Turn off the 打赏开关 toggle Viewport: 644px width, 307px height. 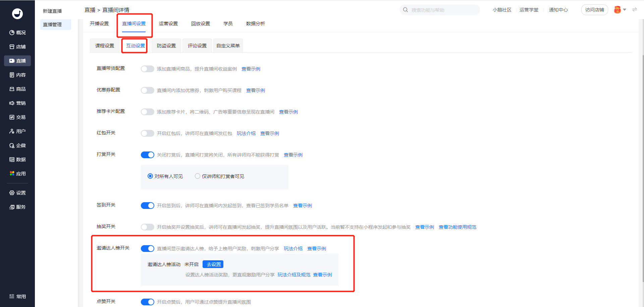pyautogui.click(x=147, y=155)
